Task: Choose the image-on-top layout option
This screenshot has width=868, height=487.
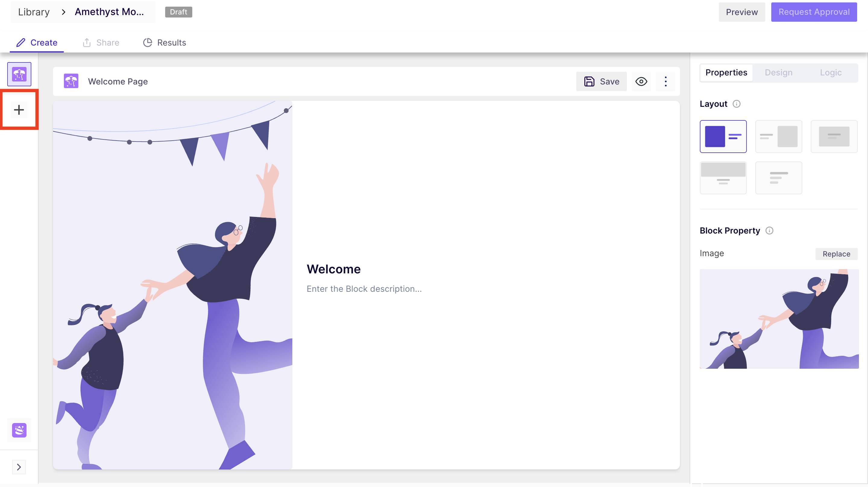Action: 723,178
